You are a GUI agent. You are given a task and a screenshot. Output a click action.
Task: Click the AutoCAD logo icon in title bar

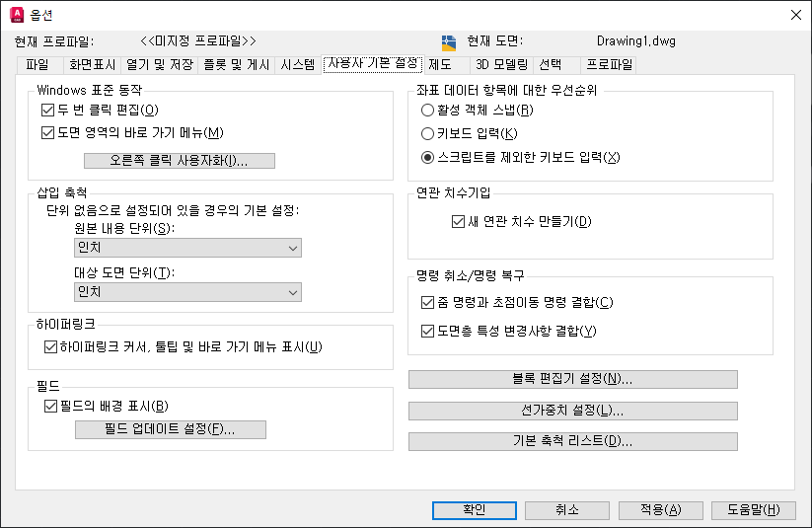click(x=16, y=15)
